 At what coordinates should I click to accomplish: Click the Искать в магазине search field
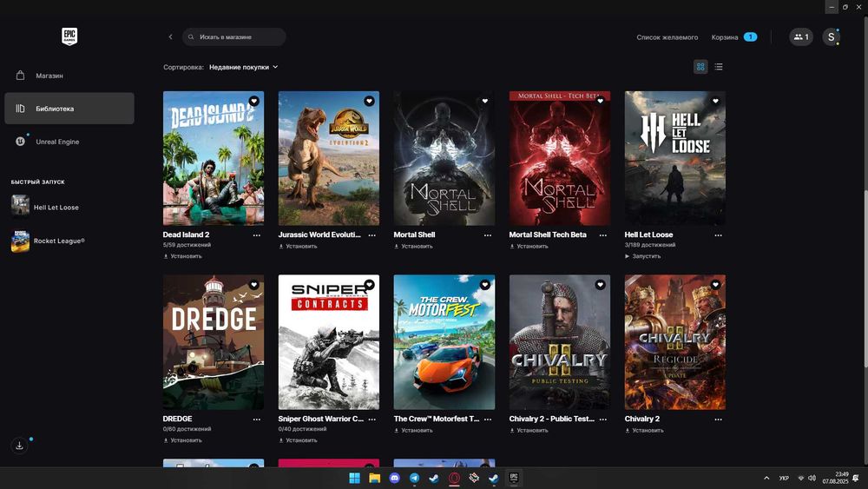click(x=234, y=37)
